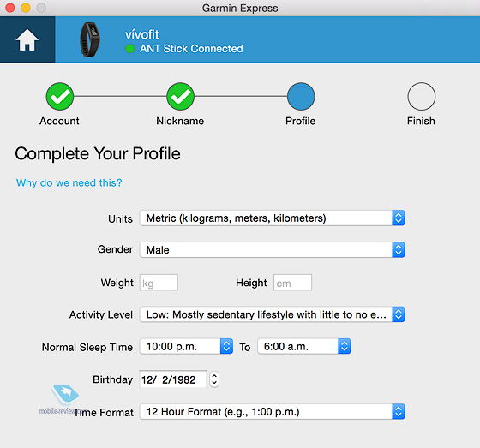Select the completed Nickname step circle
This screenshot has height=448, width=480.
click(x=180, y=97)
